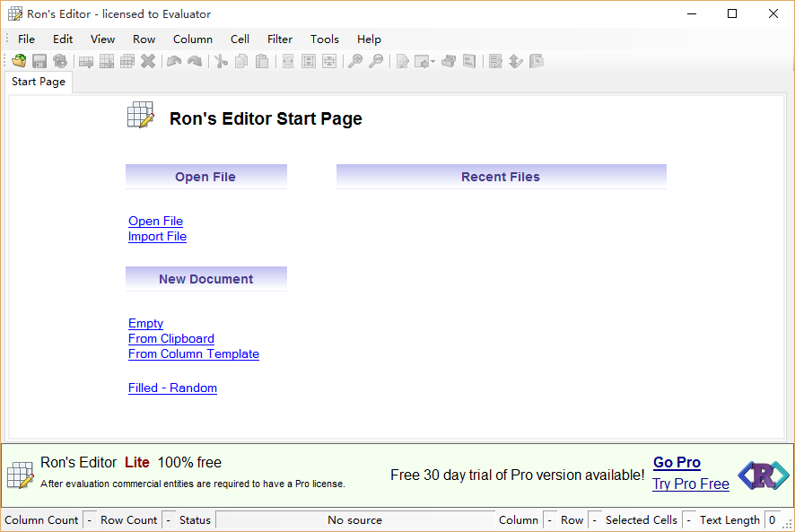Image resolution: width=795 pixels, height=532 pixels.
Task: Click the clipboard paste icon
Action: (x=262, y=61)
